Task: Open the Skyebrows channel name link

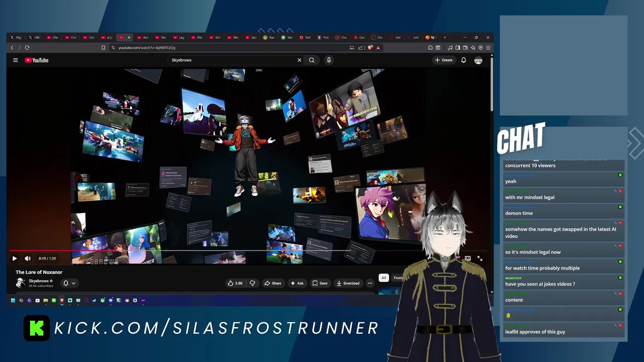Action: point(39,281)
